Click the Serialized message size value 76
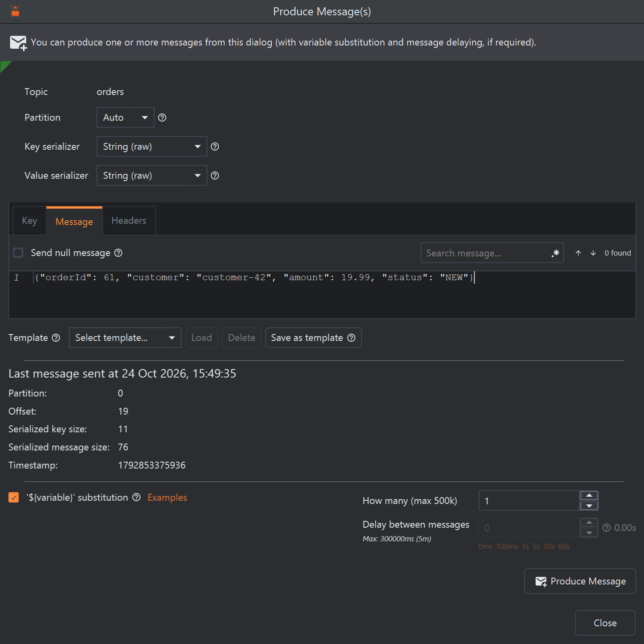644x644 pixels. pos(123,447)
